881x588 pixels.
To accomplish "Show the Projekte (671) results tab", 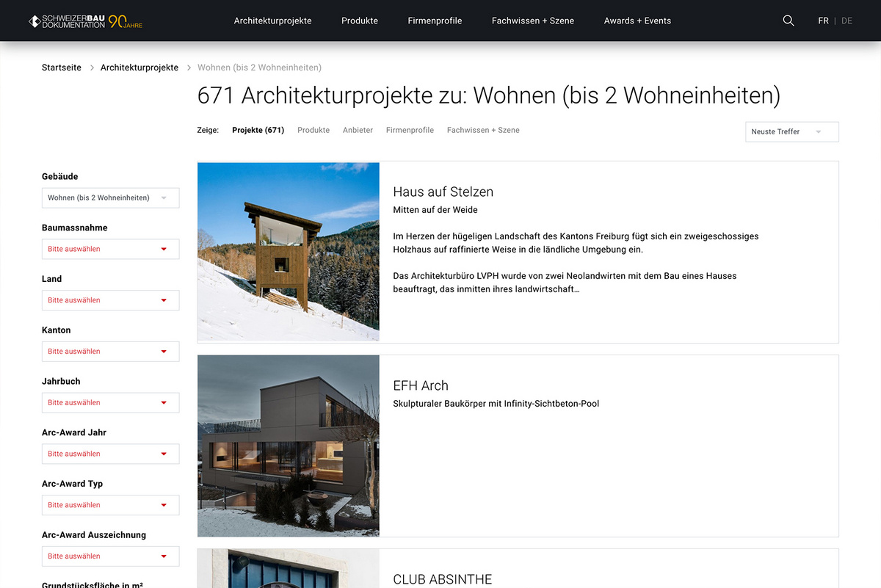I will click(258, 130).
